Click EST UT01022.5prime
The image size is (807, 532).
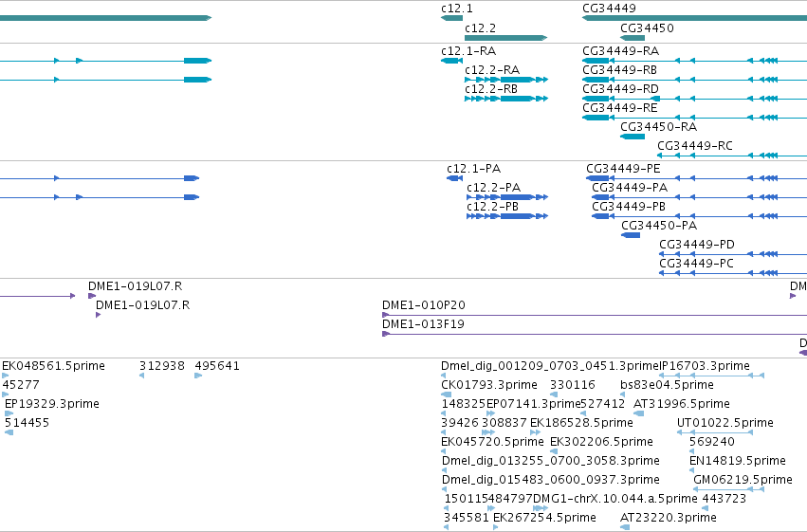click(725, 424)
